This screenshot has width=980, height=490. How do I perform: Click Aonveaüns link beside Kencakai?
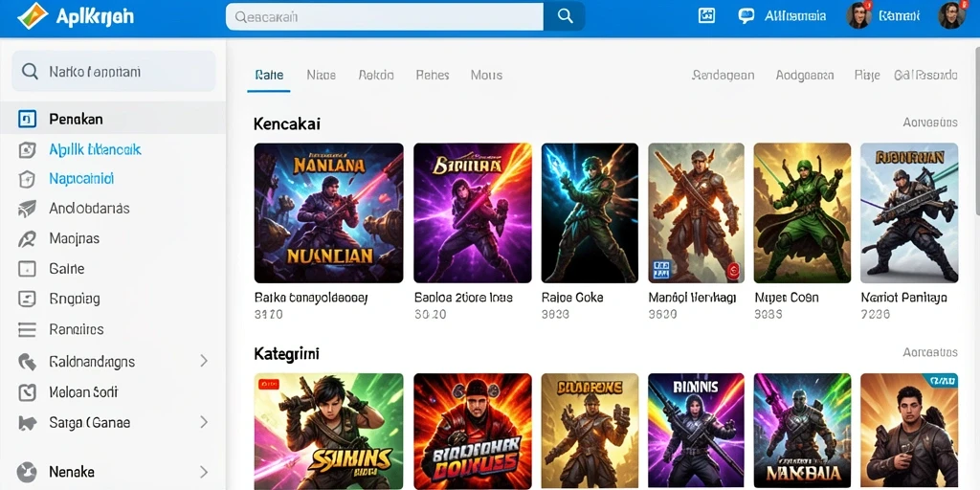tap(930, 122)
